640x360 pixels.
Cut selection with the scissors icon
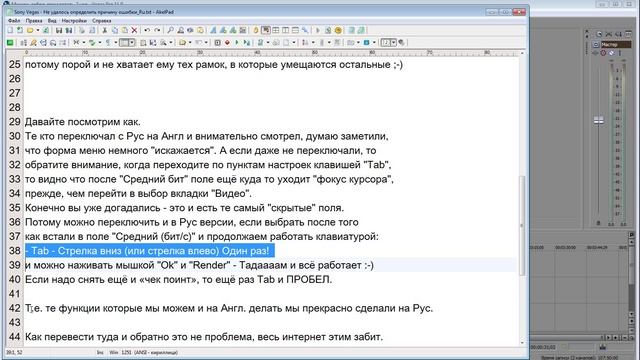(104, 30)
